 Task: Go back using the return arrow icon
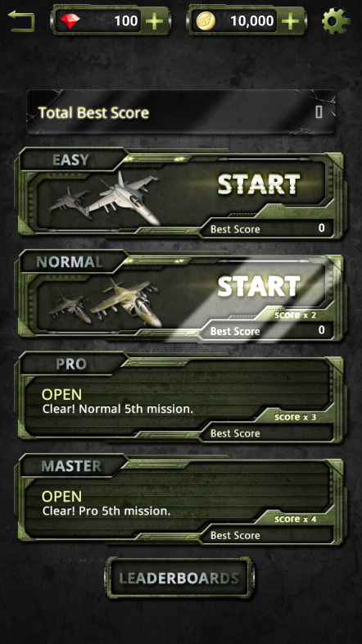(21, 21)
